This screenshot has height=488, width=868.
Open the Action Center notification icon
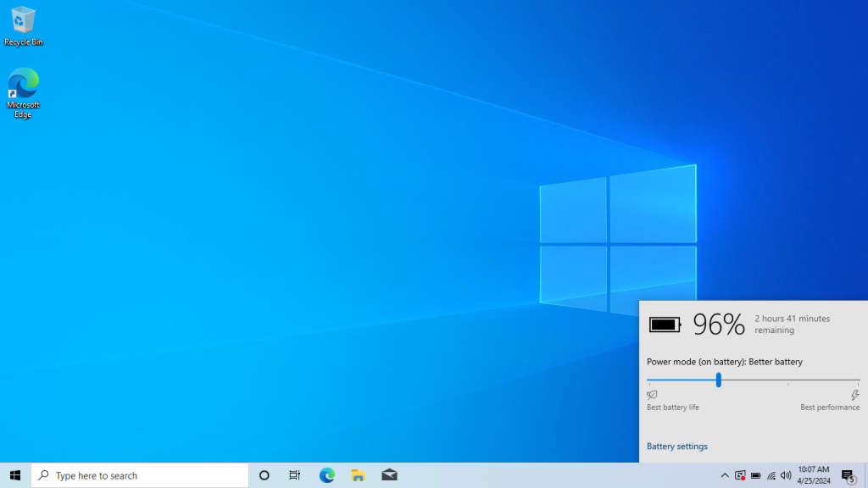click(x=847, y=475)
